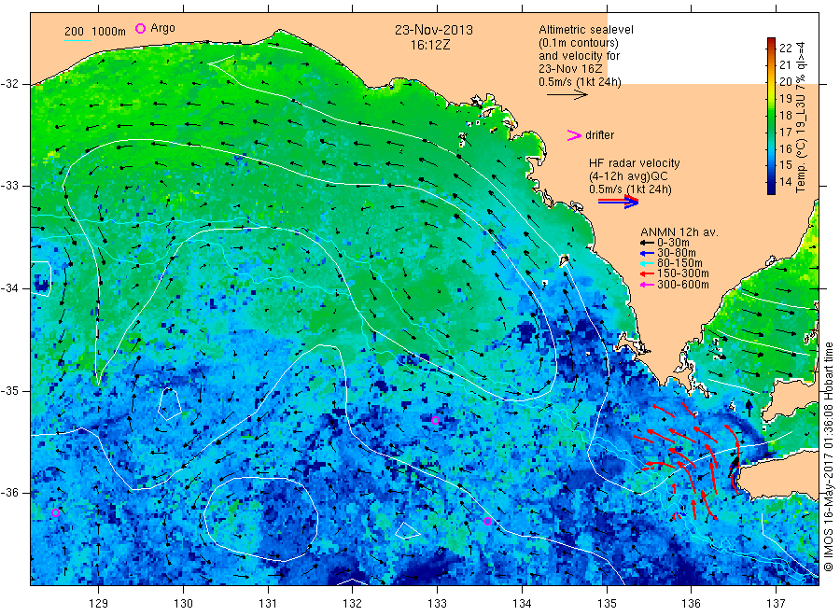Click Argo float circle near 36.3S 133.6E
Viewport: 840px width, 616px height.
(487, 521)
